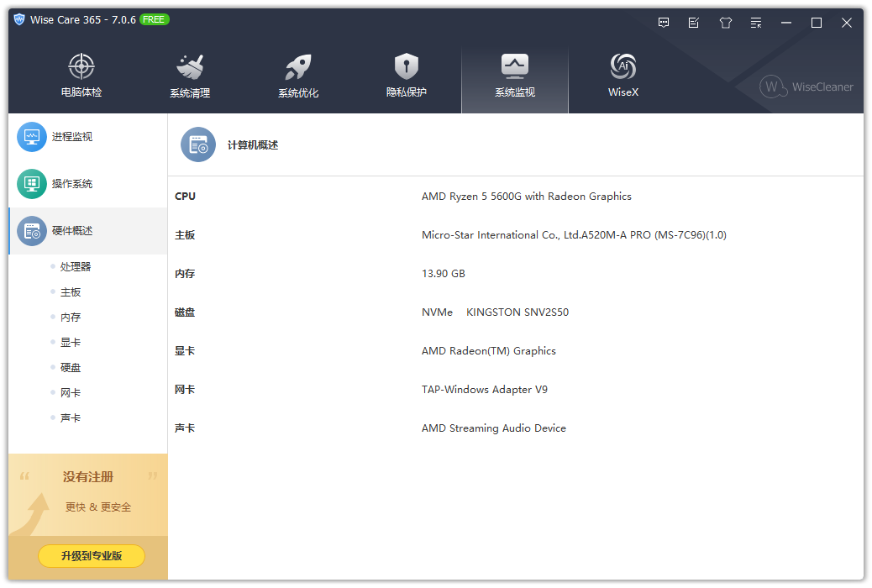This screenshot has width=872, height=588.
Task: Click the feedback chat icon in title bar
Action: point(664,23)
